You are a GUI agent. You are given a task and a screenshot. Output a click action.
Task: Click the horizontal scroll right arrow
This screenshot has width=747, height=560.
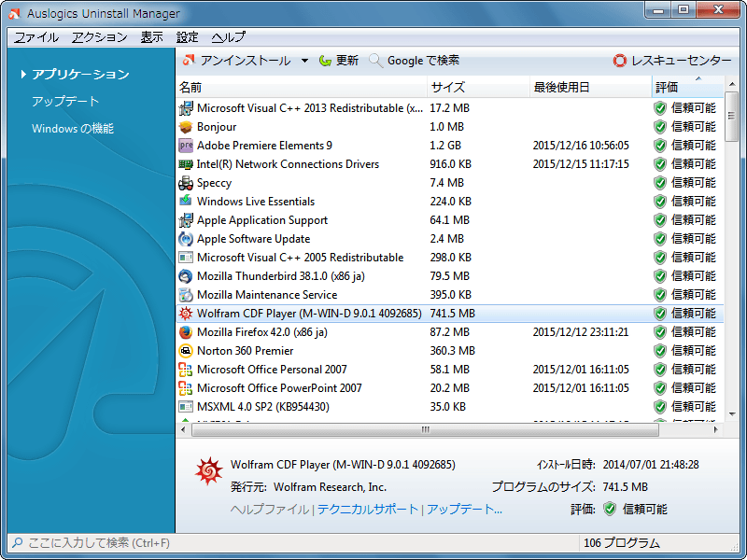click(715, 429)
